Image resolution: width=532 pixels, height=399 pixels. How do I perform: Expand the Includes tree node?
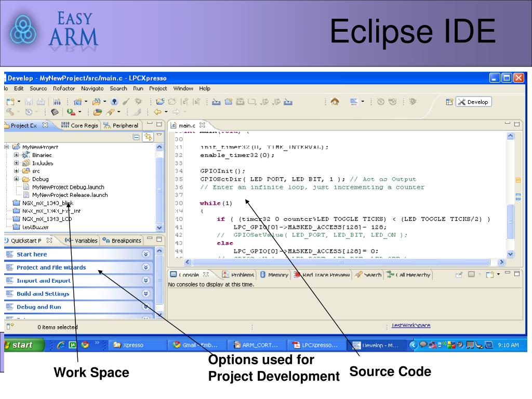[16, 163]
